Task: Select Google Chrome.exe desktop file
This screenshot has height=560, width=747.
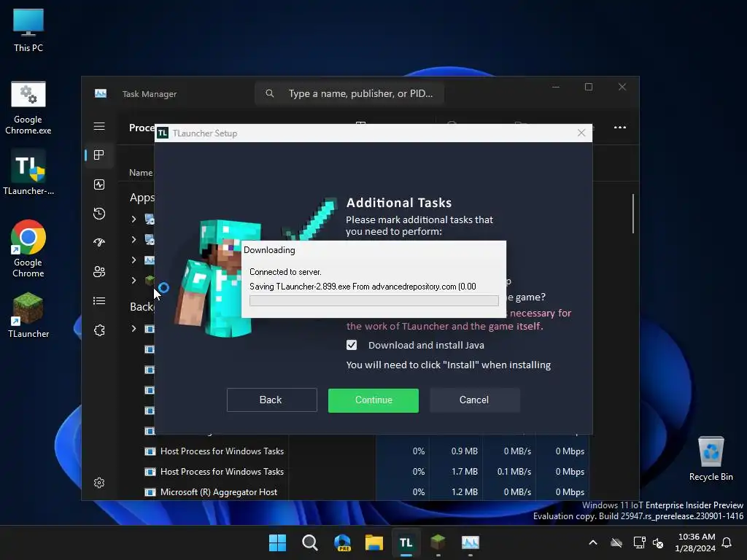Action: click(28, 108)
